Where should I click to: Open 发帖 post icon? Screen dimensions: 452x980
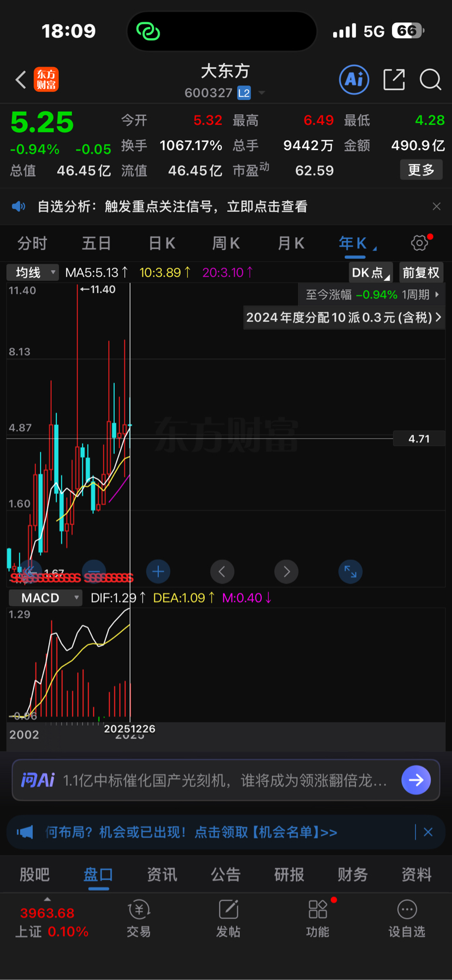228,918
